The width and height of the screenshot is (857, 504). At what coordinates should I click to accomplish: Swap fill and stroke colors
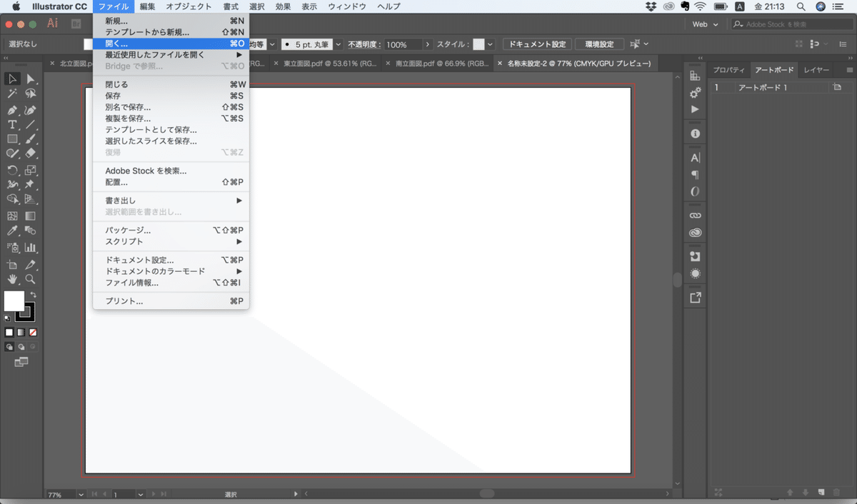33,295
